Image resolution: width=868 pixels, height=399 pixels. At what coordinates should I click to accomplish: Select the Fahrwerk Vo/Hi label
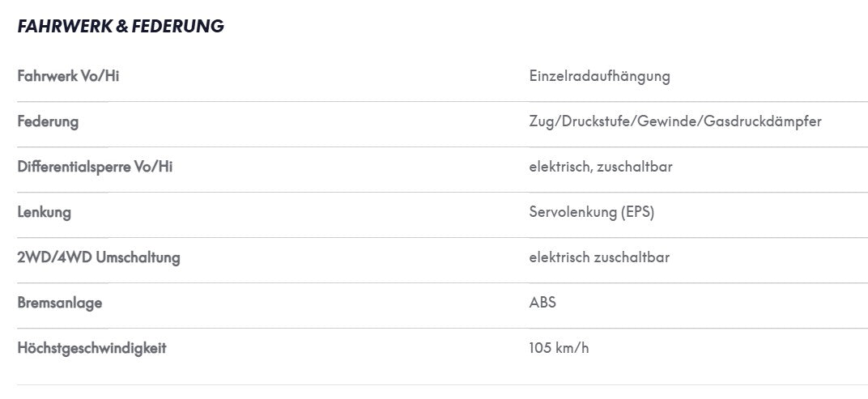(68, 76)
